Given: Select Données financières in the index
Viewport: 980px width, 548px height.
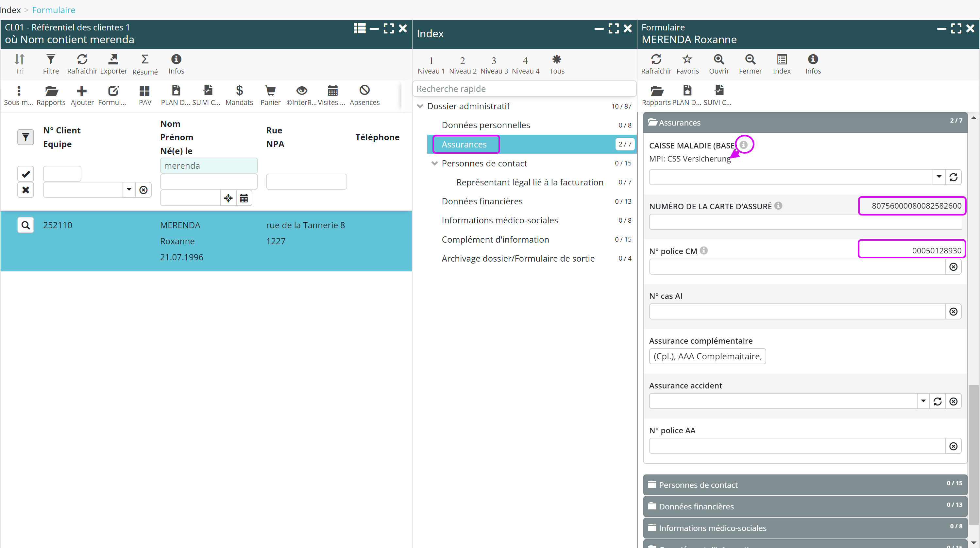Looking at the screenshot, I should (x=482, y=201).
